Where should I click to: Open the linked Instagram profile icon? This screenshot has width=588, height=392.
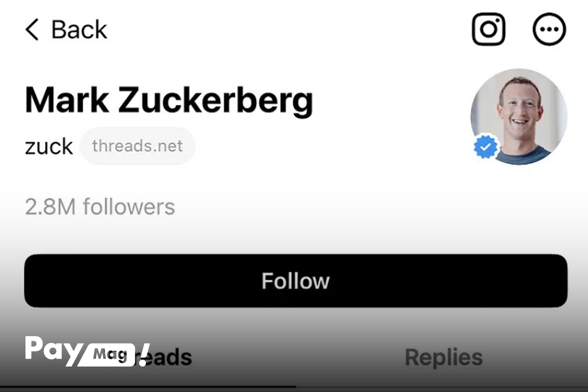[x=489, y=29]
